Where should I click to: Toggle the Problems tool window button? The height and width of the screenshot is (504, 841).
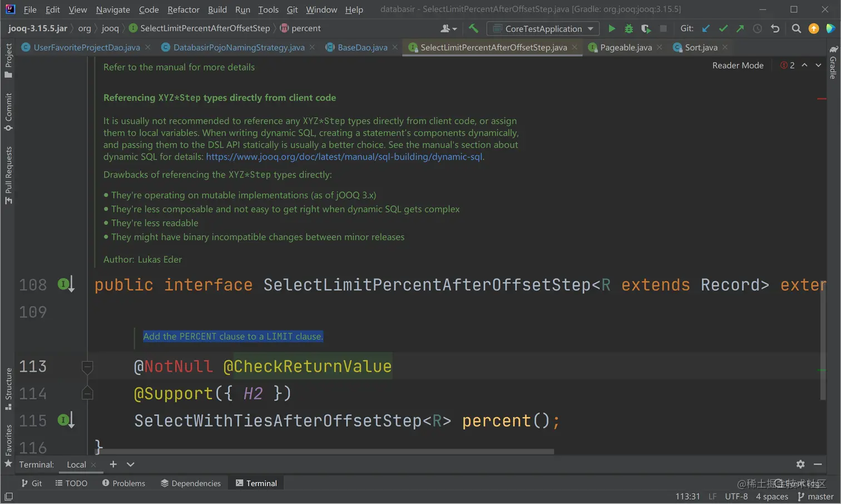tap(123, 483)
